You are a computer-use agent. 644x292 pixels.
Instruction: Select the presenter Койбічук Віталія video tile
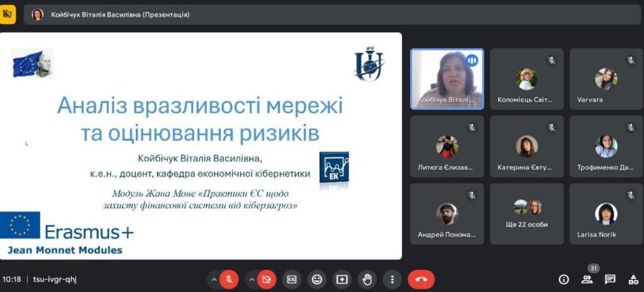coord(447,79)
